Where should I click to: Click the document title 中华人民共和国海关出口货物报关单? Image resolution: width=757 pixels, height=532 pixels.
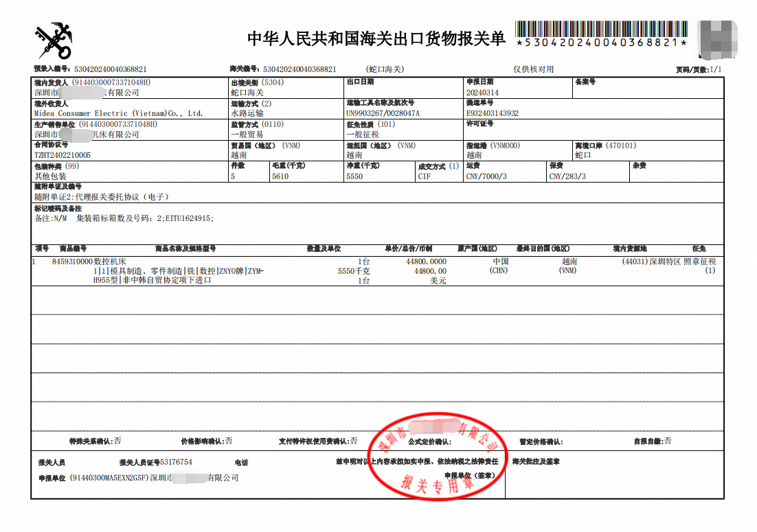376,39
